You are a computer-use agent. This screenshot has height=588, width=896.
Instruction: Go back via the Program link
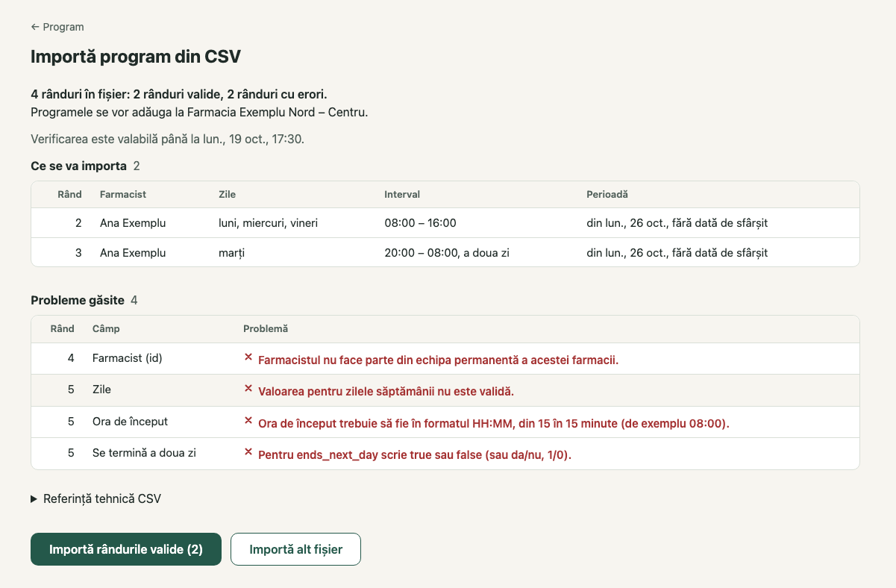point(57,27)
